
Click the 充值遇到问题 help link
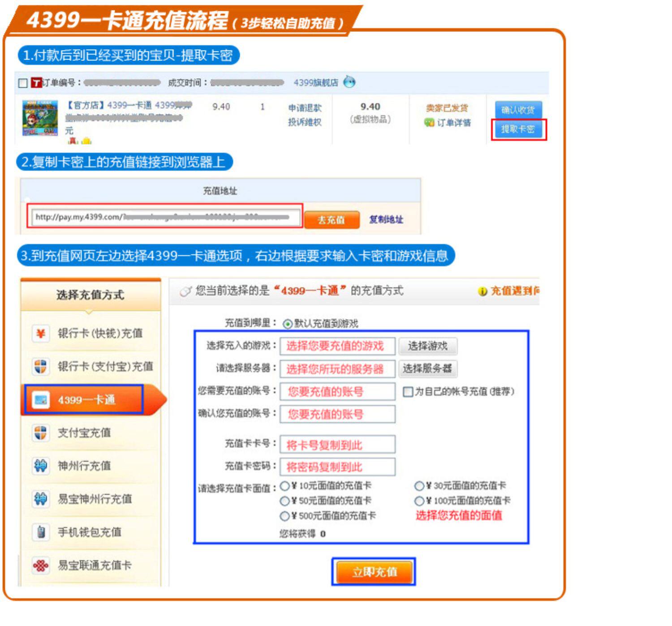pyautogui.click(x=515, y=291)
